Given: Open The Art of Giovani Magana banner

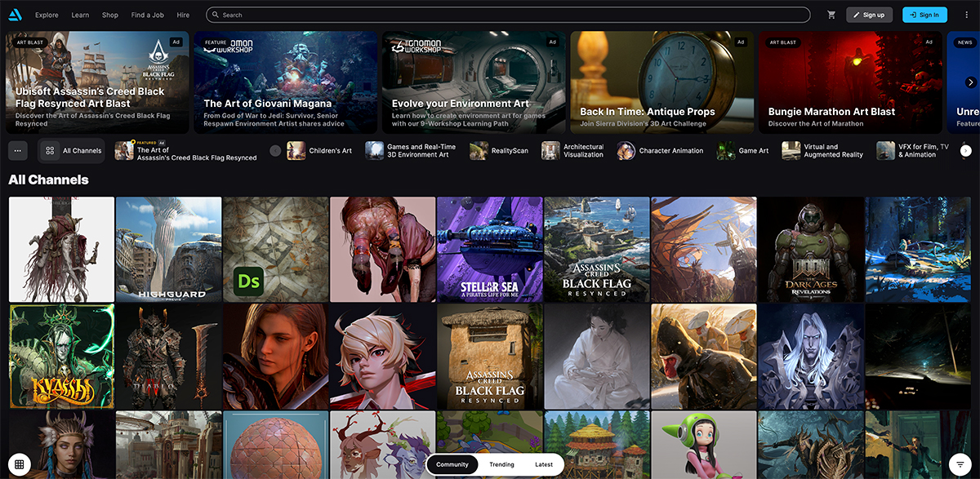Looking at the screenshot, I should tap(285, 82).
